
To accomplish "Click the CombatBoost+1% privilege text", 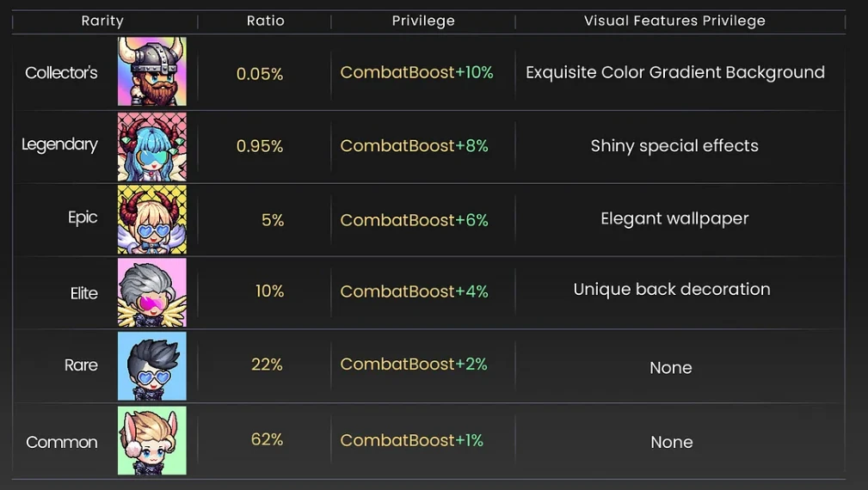I will tap(411, 440).
